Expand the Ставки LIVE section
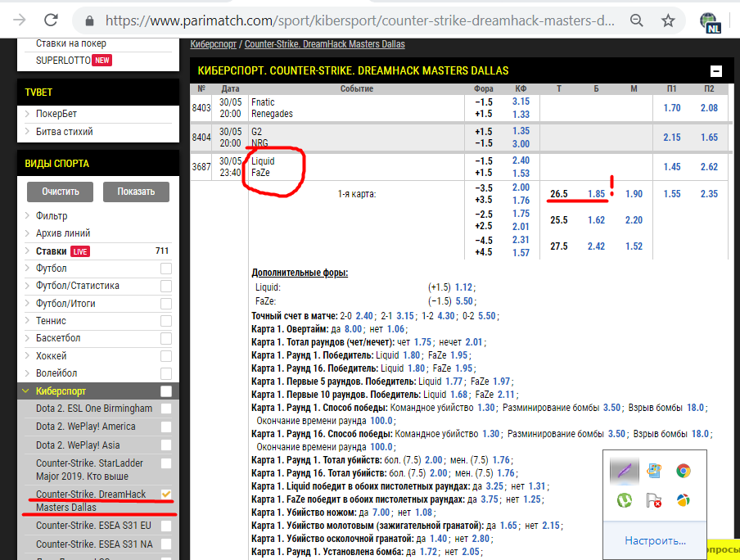Viewport: 740px width, 560px height. pyautogui.click(x=27, y=251)
